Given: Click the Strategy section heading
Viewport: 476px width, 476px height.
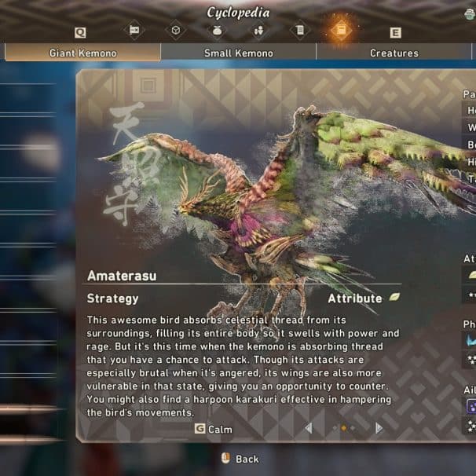Looking at the screenshot, I should pos(112,298).
